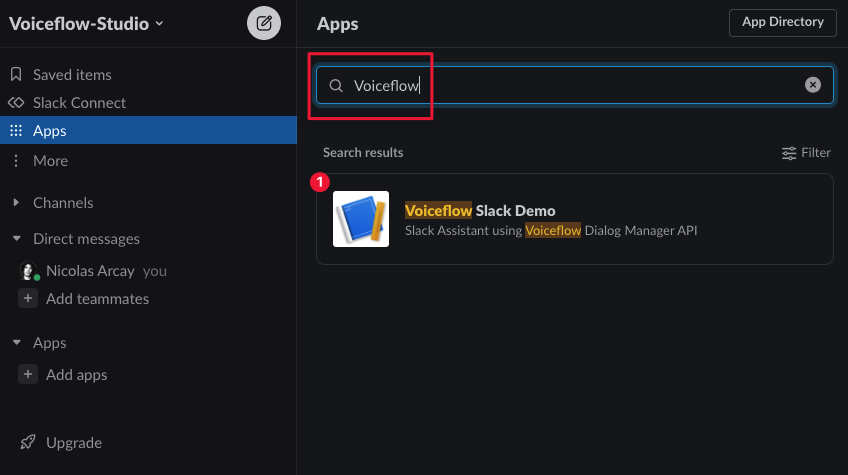Expand the Channels section arrow
848x475 pixels.
16,202
